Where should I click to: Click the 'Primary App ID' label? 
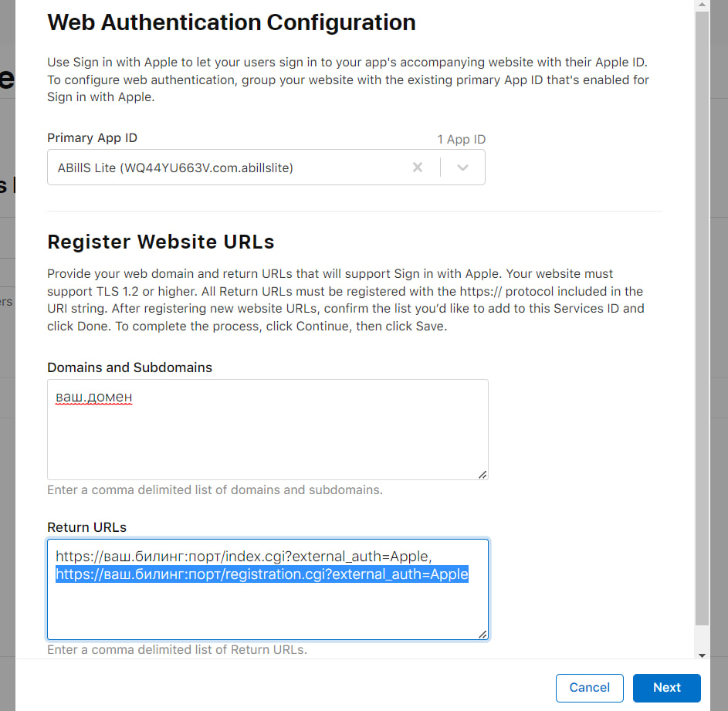pos(93,138)
